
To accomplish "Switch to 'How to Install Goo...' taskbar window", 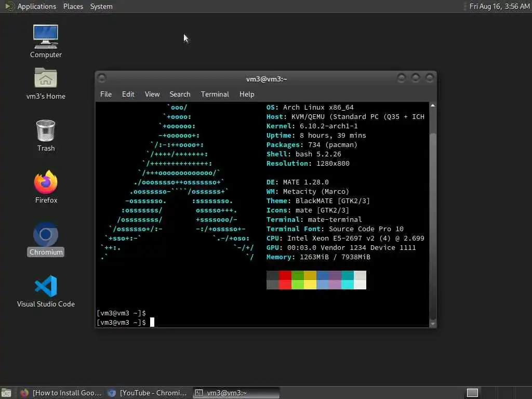I will click(x=61, y=393).
